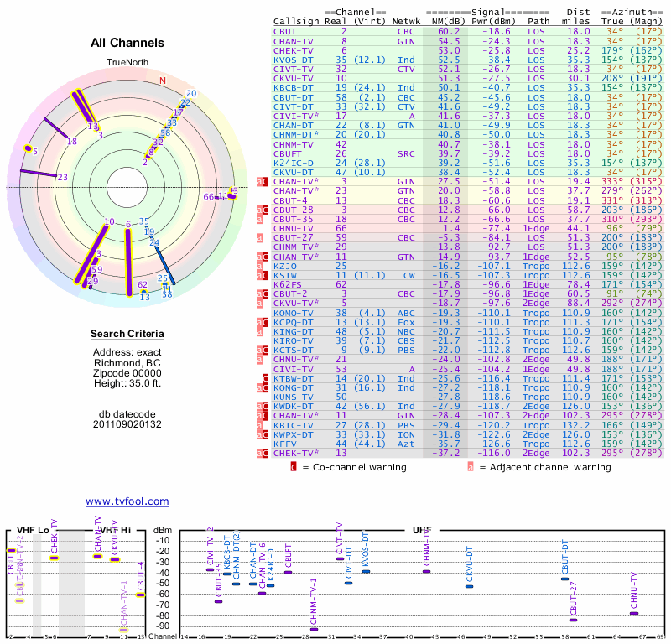Select the adjacent channel warning icon next to KZJO

(x=259, y=266)
